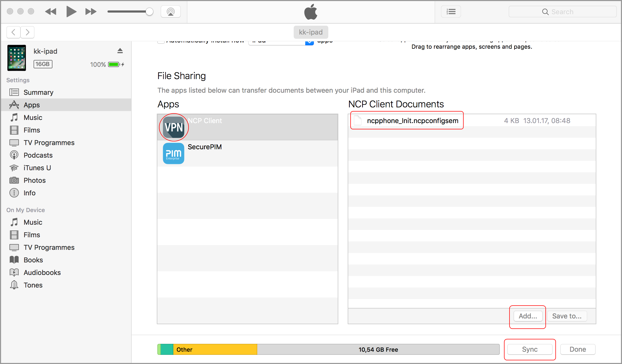This screenshot has width=622, height=364.
Task: Click the Other segment of storage bar
Action: (215, 349)
